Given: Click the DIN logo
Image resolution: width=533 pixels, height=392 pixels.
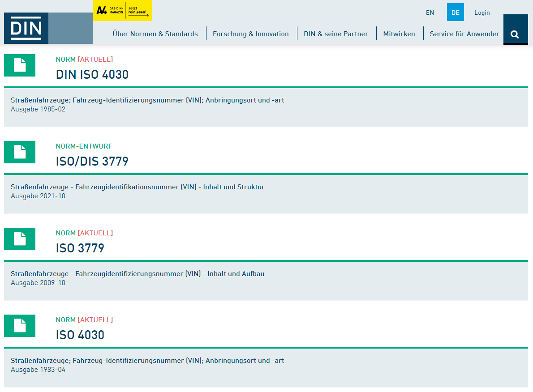Looking at the screenshot, I should pos(26,28).
